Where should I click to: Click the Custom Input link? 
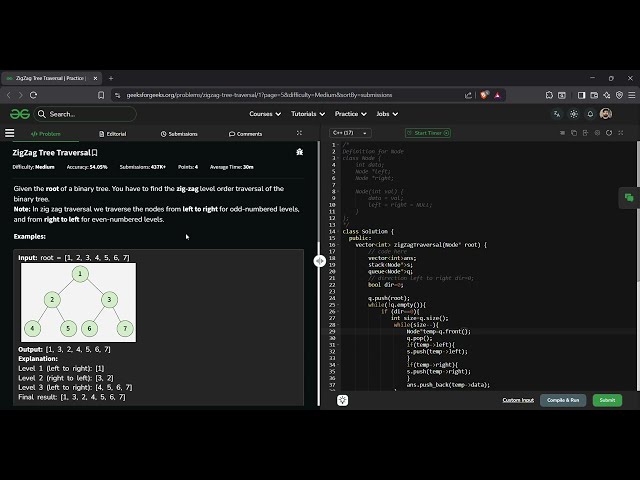(518, 400)
